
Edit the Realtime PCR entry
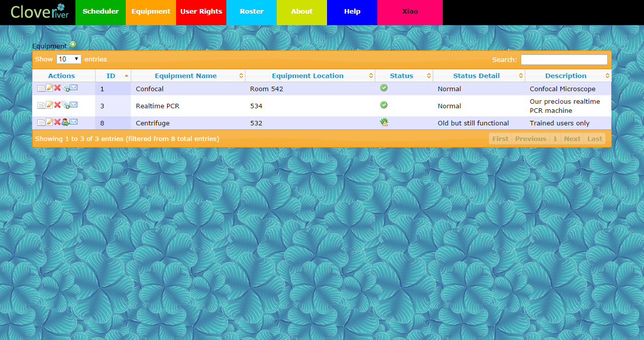(x=49, y=105)
